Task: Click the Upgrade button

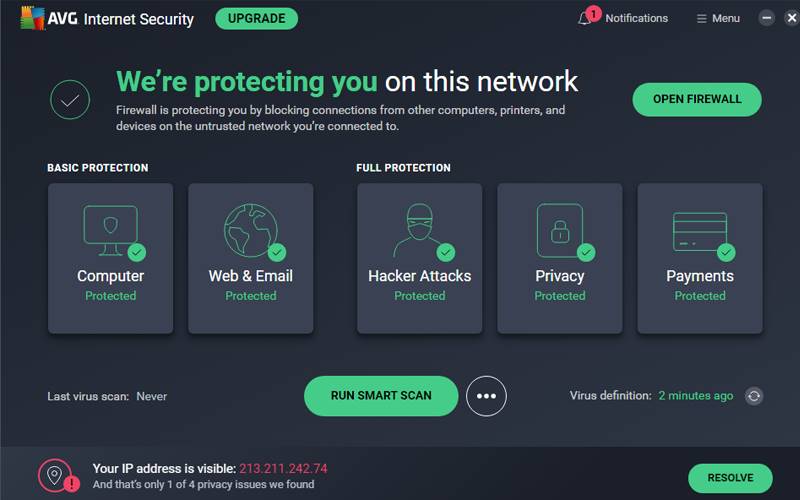Action: (x=255, y=18)
